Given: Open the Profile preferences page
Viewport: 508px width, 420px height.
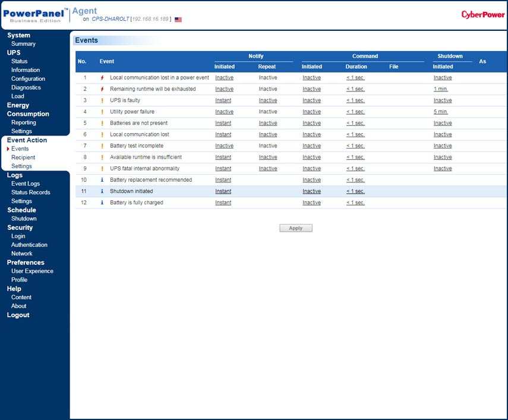Looking at the screenshot, I should [20, 280].
